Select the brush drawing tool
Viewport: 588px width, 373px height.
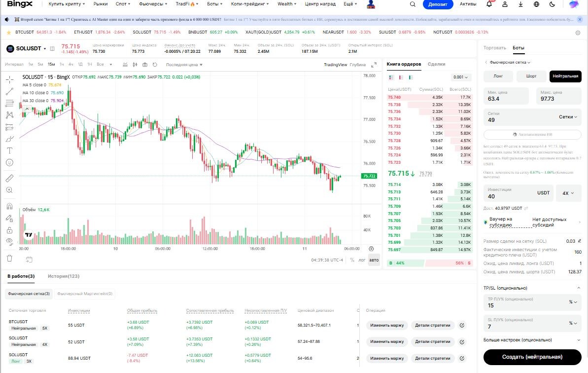(x=10, y=139)
